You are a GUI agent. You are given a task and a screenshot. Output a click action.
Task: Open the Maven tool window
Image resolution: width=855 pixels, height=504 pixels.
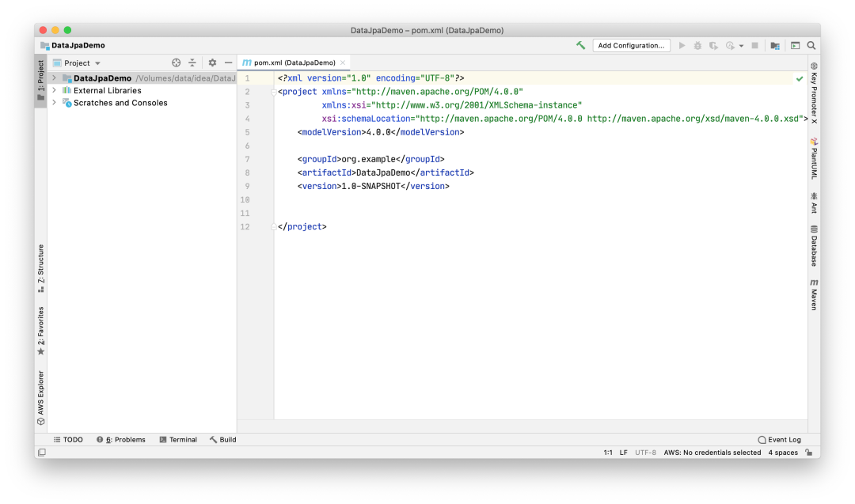pyautogui.click(x=814, y=295)
